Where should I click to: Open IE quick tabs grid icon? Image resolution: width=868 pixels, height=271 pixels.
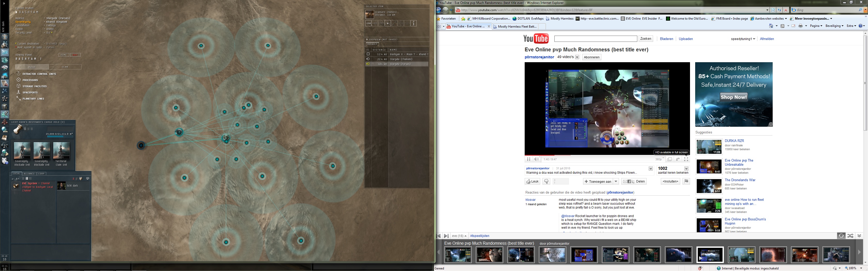coord(439,26)
